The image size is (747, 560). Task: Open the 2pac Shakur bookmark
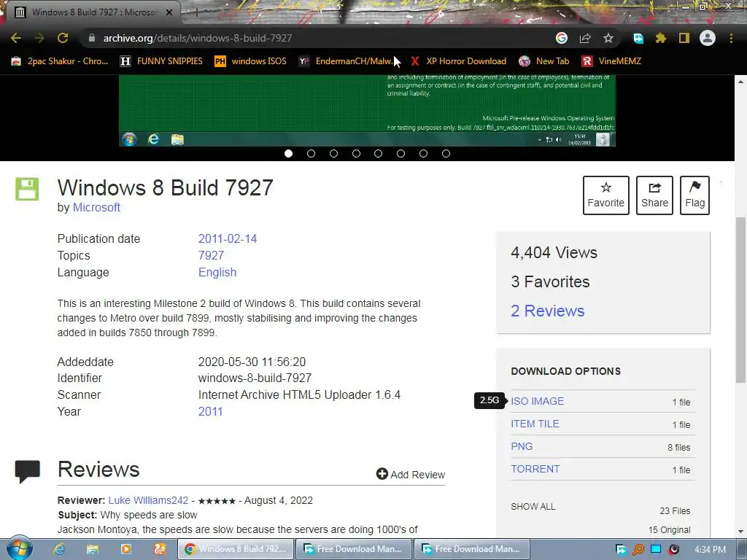(60, 61)
